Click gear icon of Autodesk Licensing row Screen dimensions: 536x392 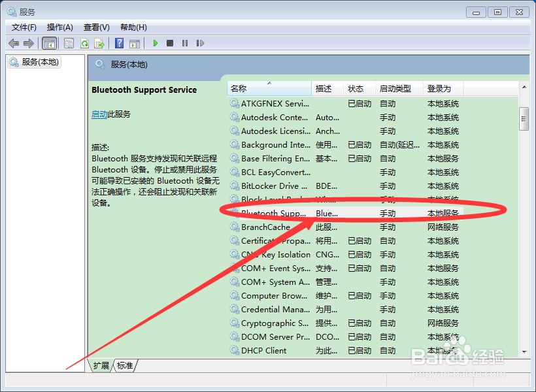coord(235,131)
